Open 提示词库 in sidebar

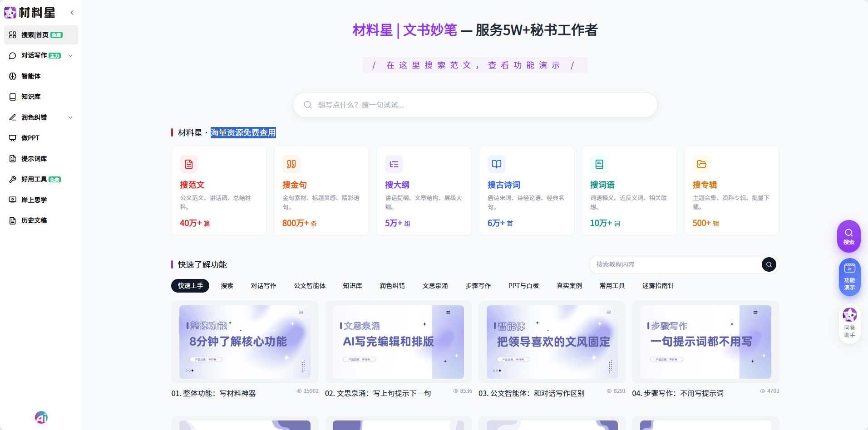coord(41,159)
